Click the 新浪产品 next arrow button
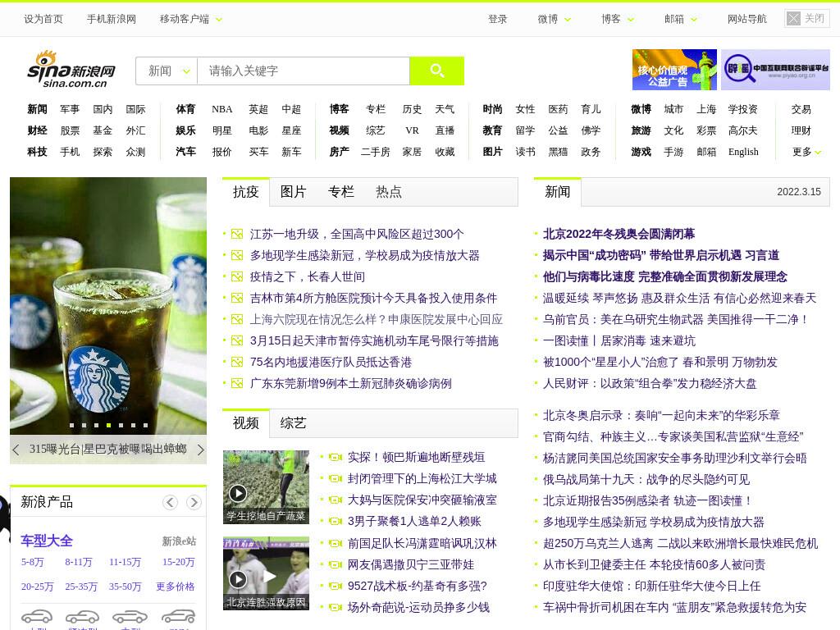 tap(194, 502)
